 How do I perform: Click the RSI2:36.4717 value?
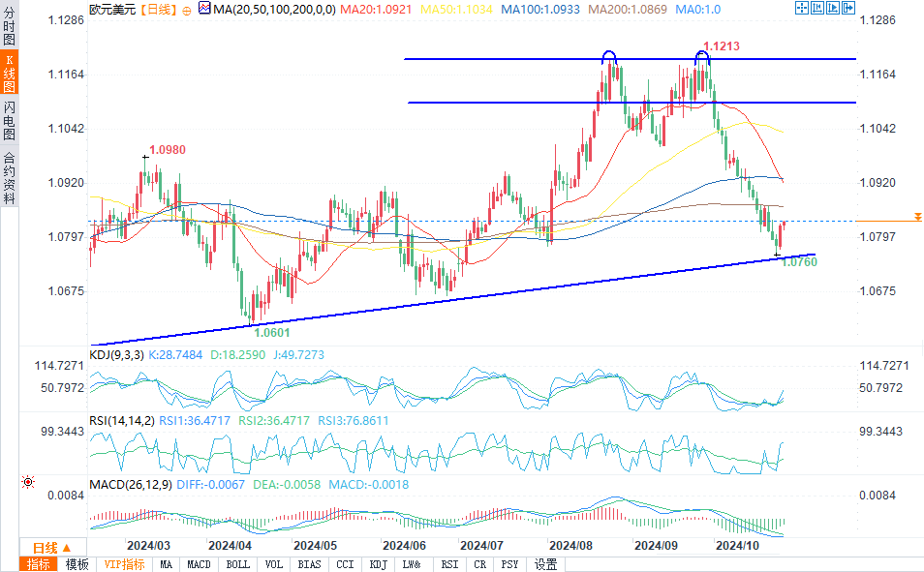pyautogui.click(x=273, y=421)
